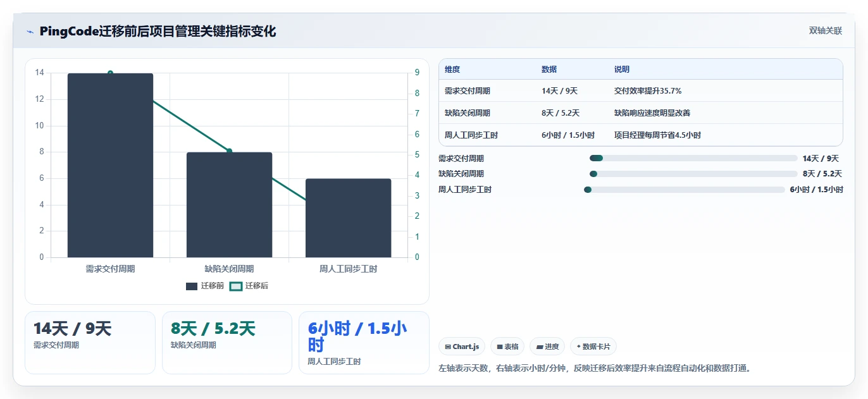Viewport: 868px width, 399px height.
Task: Click the 表格 chip
Action: pos(507,347)
